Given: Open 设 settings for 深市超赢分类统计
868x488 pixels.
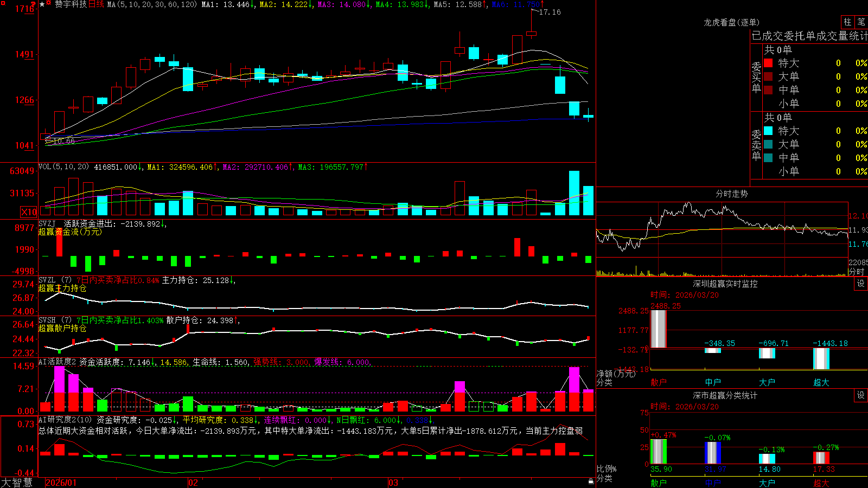Looking at the screenshot, I should point(861,395).
